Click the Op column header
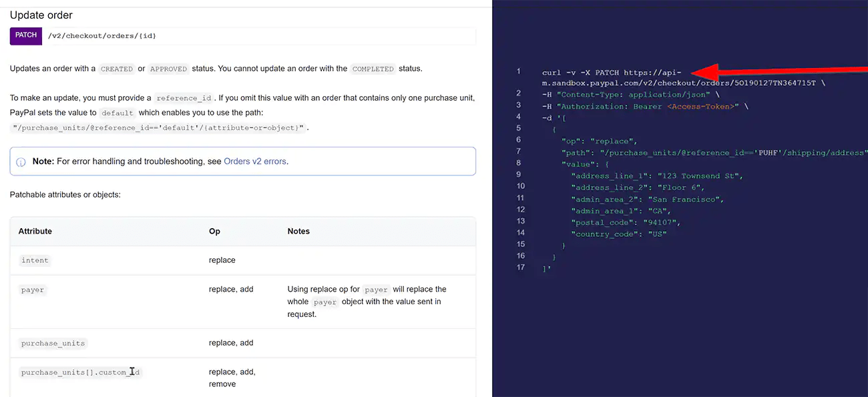Viewport: 868px width, 397px height. (x=214, y=231)
